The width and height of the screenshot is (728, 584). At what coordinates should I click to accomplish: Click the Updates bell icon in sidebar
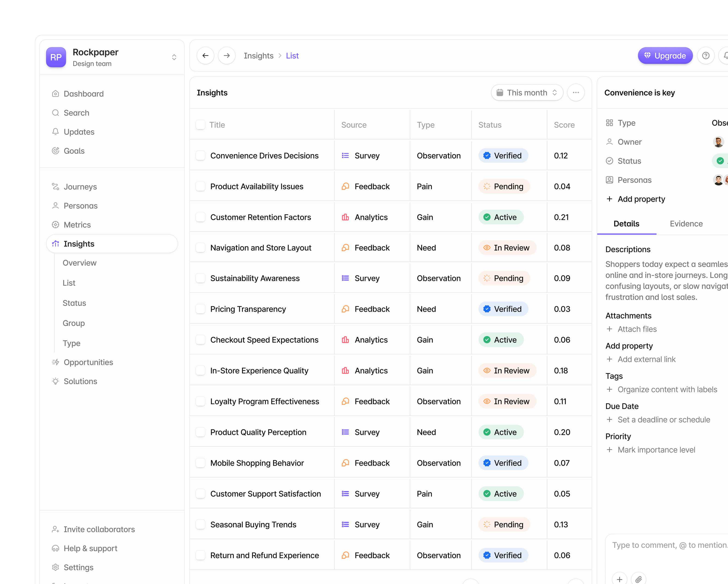(x=55, y=132)
